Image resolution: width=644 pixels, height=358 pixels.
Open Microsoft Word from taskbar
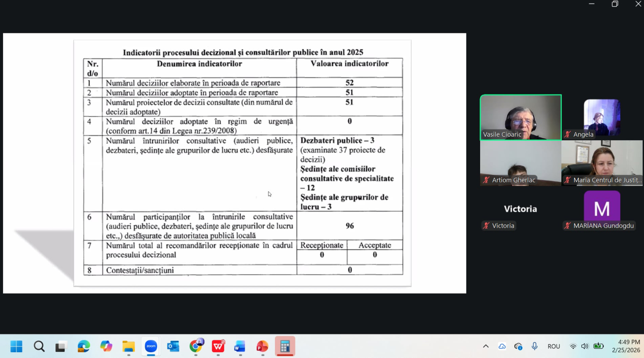[240, 346]
